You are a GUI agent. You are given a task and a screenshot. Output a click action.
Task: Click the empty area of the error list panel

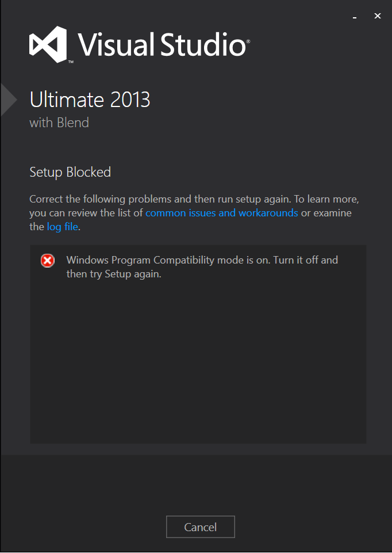[x=198, y=363]
